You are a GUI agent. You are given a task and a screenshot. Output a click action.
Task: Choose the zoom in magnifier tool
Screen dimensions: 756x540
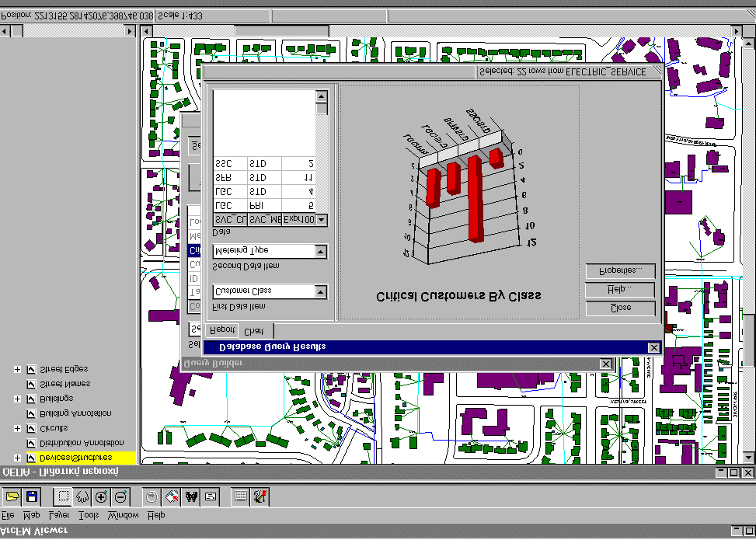(x=101, y=496)
